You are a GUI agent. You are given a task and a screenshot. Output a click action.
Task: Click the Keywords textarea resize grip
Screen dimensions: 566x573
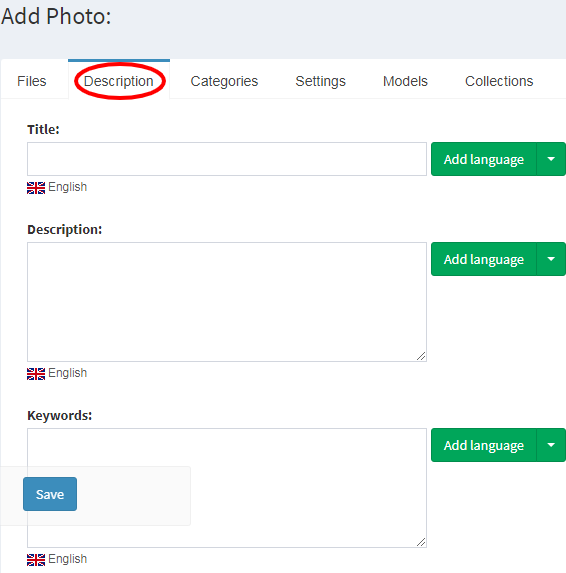(421, 542)
